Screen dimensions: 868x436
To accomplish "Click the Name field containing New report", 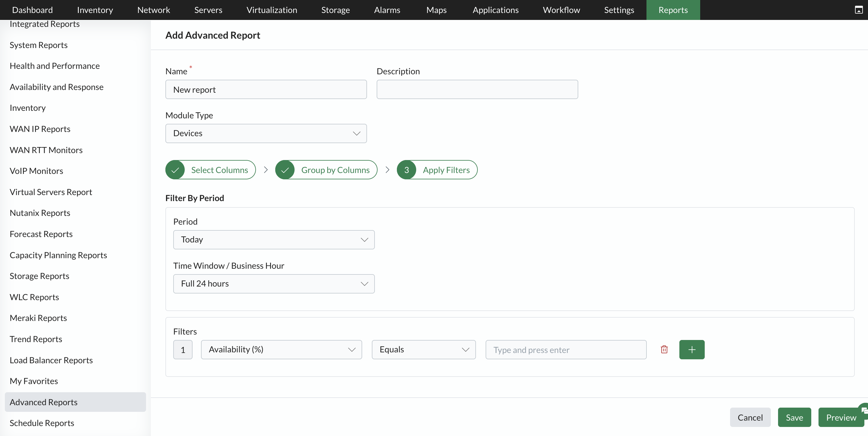I will [266, 89].
